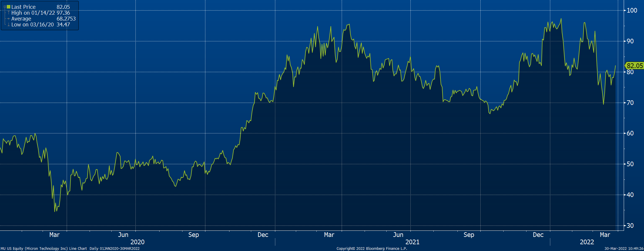
Task: Click the 80 price axis label
Action: click(630, 72)
